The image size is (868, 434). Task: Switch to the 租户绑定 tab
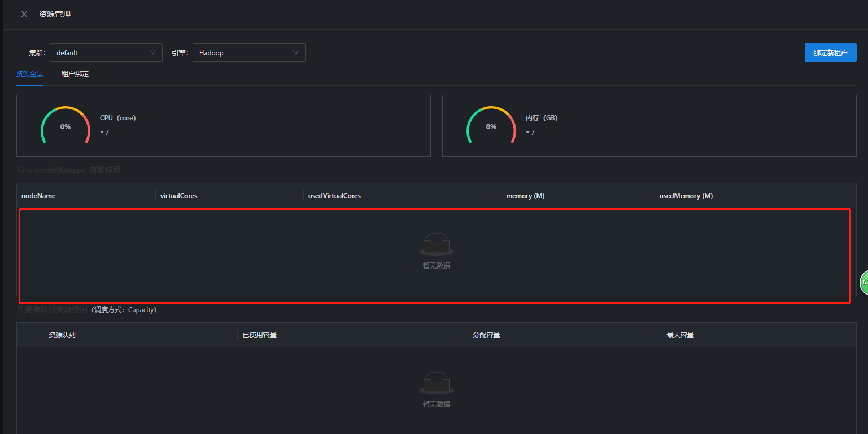[x=75, y=74]
